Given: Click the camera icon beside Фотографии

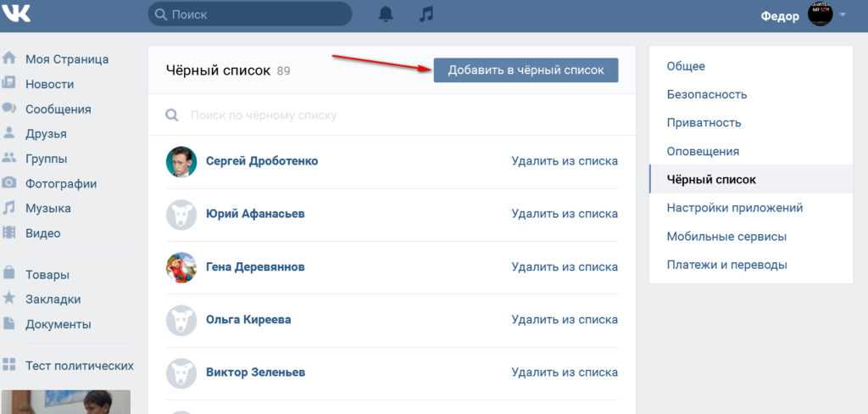Looking at the screenshot, I should 8,183.
